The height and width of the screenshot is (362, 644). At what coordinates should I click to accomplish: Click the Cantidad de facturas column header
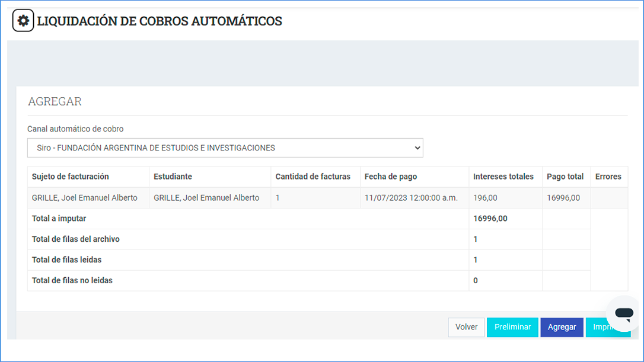coord(313,177)
